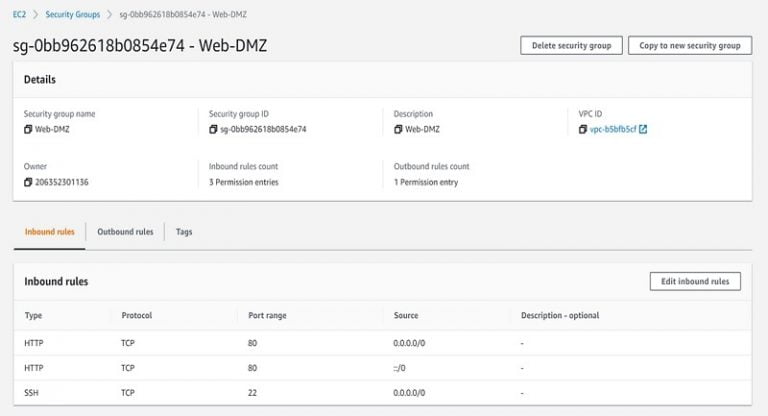Viewport: 768px width, 416px height.
Task: Click the Type column header
Action: (33, 316)
